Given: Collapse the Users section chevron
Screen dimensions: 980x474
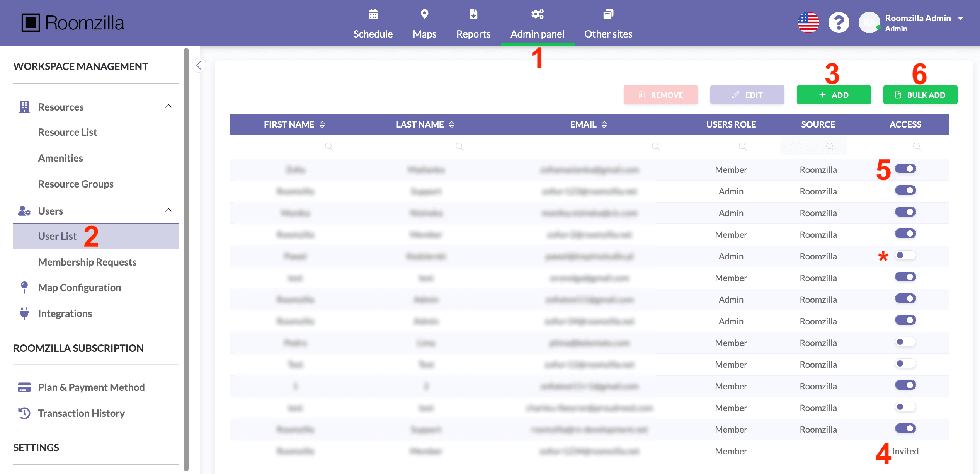Looking at the screenshot, I should [x=169, y=210].
